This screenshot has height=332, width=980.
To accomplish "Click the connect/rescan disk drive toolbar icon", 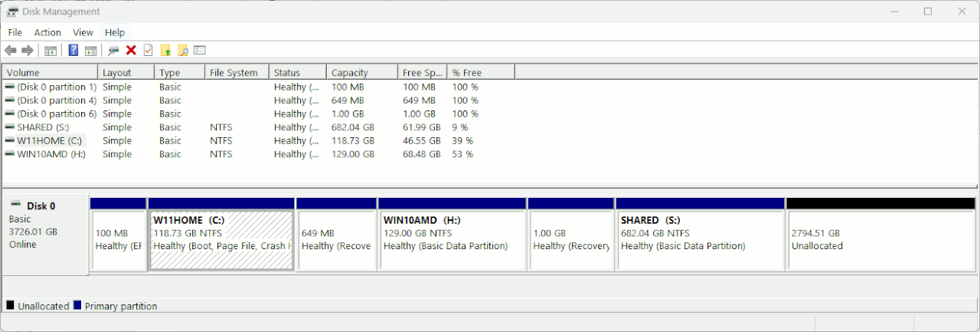I will (x=113, y=51).
